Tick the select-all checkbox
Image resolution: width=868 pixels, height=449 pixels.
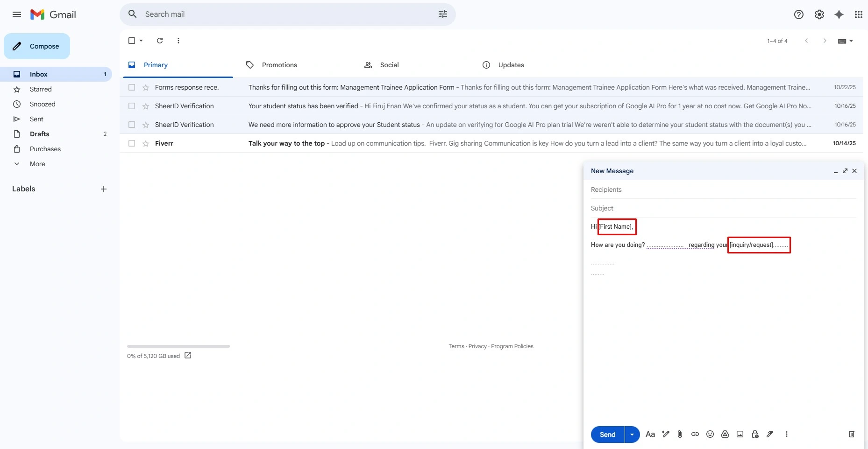132,41
